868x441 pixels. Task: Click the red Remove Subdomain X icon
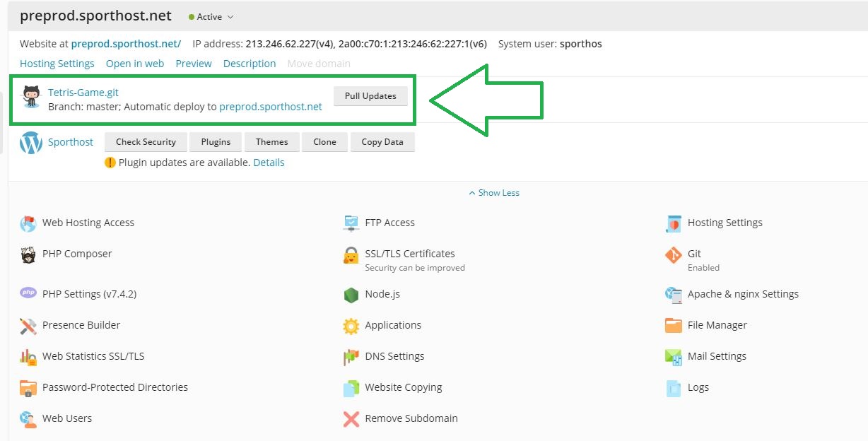pos(351,419)
